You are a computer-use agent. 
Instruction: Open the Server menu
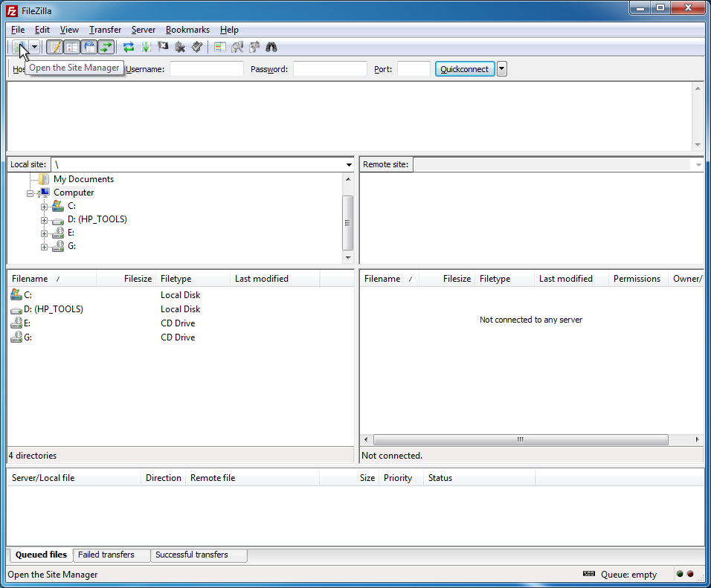144,30
